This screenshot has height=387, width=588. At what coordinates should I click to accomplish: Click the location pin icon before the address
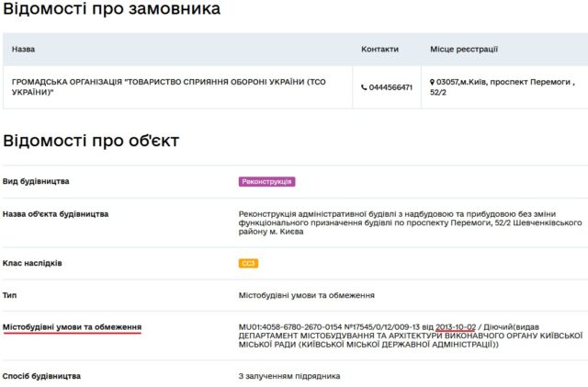[433, 82]
